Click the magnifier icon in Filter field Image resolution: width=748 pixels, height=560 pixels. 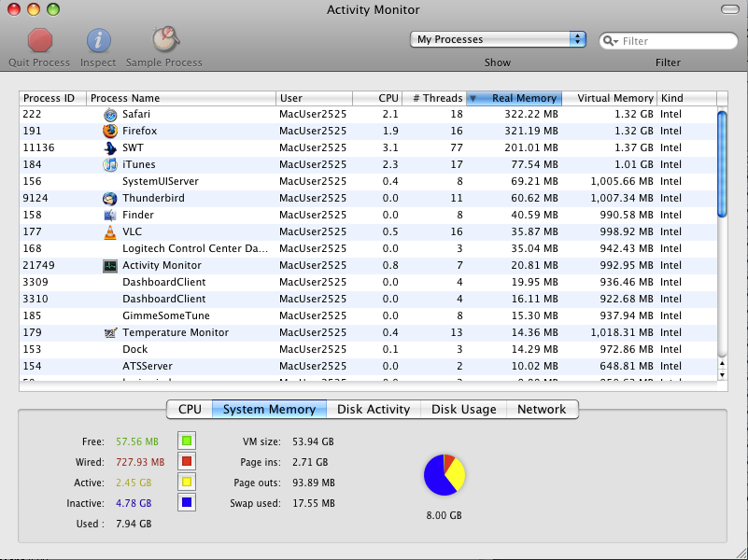click(x=610, y=41)
